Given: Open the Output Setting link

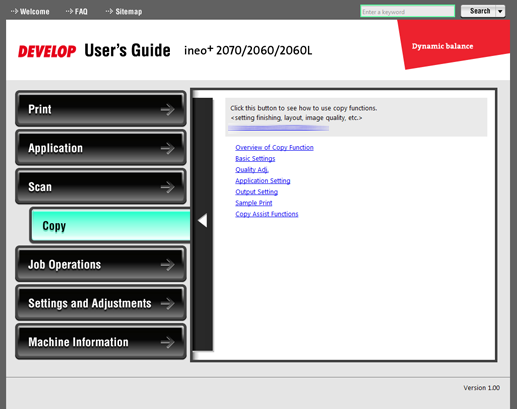Looking at the screenshot, I should (x=256, y=191).
